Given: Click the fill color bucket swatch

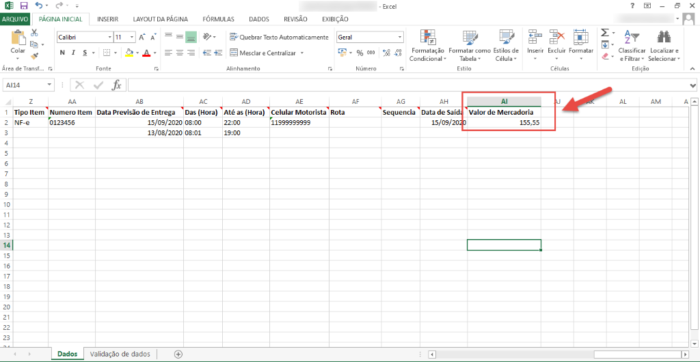Looking at the screenshot, I should [x=129, y=53].
